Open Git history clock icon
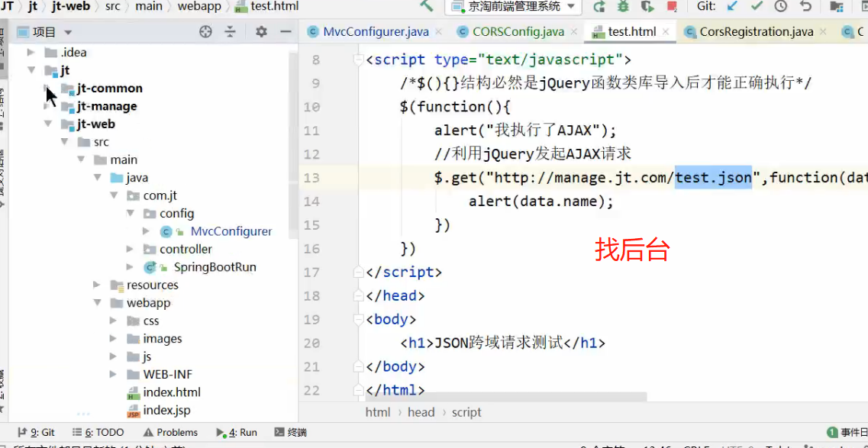The image size is (868, 448). 780,7
